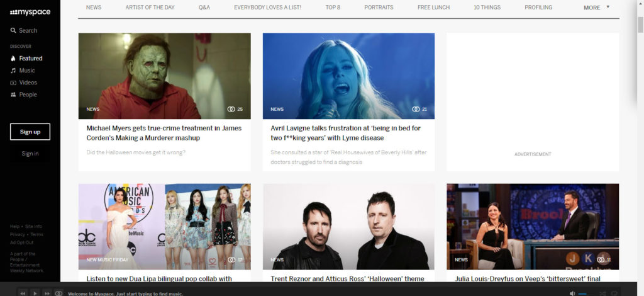The image size is (644, 296).
Task: Click NEWS tag on Julia Louis-Dreyfus image
Action: tap(461, 260)
